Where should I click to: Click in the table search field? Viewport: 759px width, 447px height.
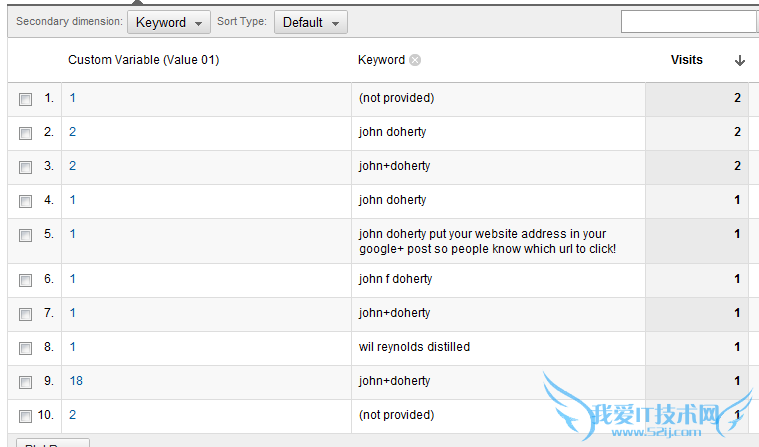click(x=688, y=22)
